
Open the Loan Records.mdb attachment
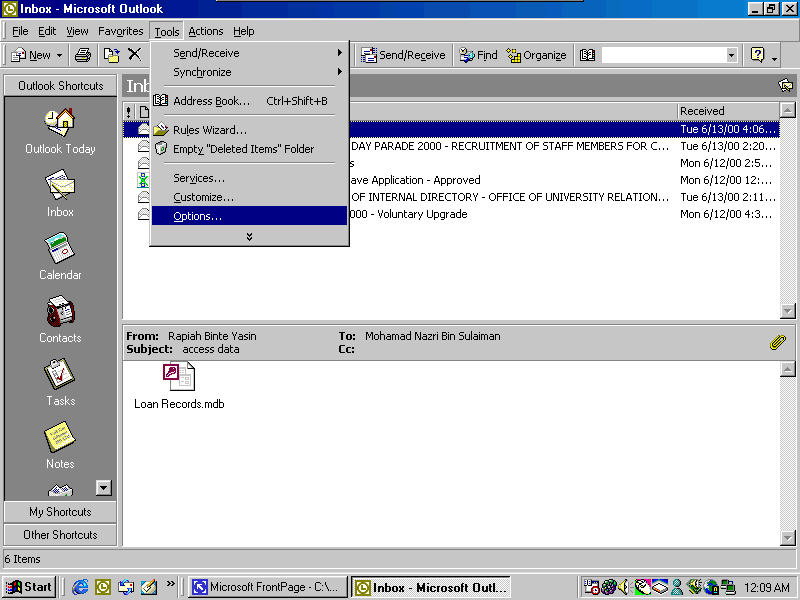pos(179,386)
